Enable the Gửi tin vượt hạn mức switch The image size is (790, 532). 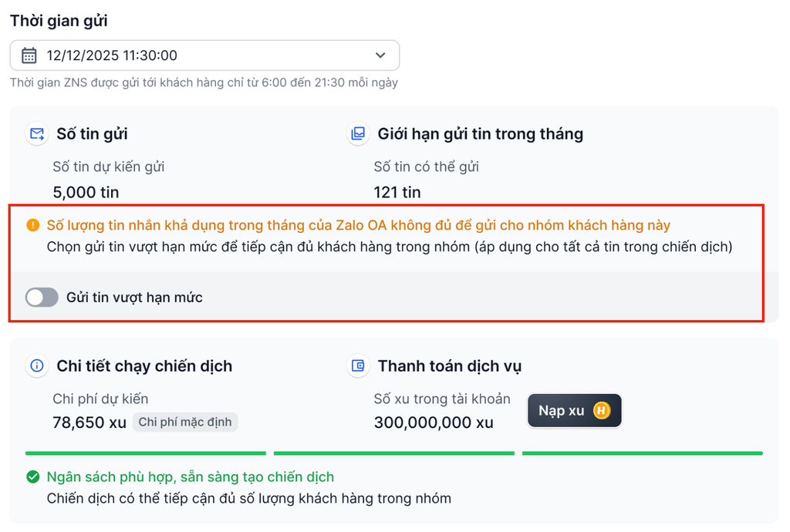coord(42,297)
